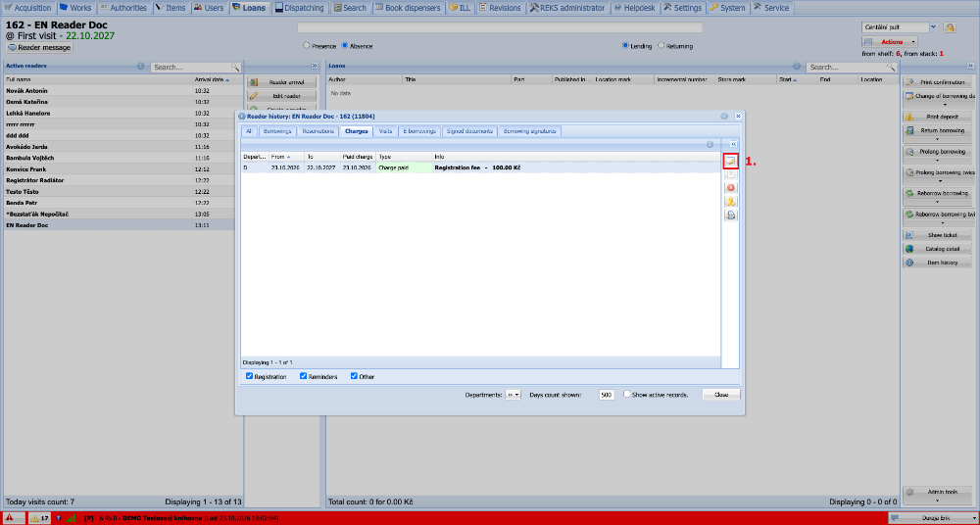Open the Departments dropdown

pos(514,395)
